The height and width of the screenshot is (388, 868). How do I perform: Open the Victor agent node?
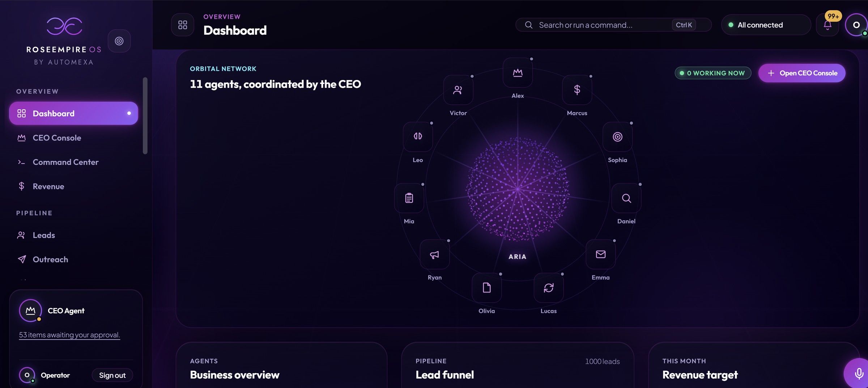458,90
